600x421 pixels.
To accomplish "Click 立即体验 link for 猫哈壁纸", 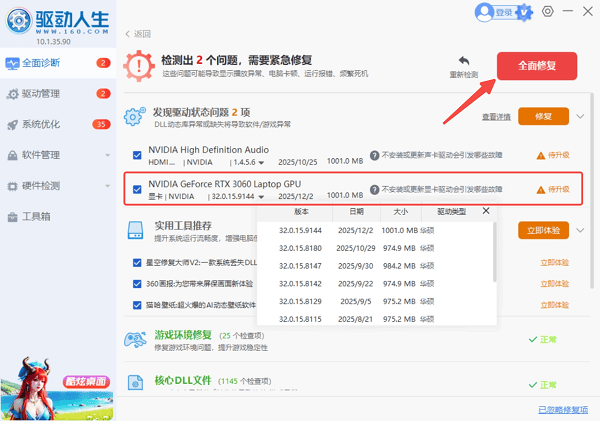I will click(x=554, y=305).
